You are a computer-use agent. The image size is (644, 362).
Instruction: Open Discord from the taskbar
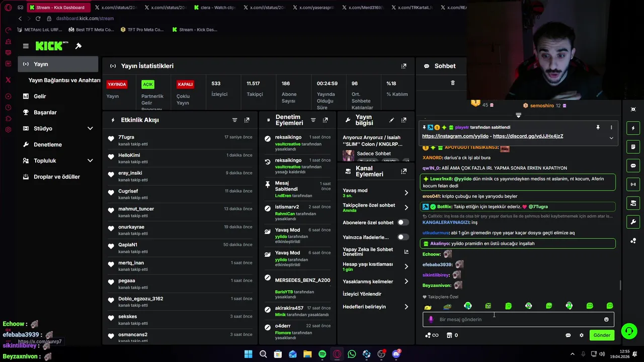point(396,354)
